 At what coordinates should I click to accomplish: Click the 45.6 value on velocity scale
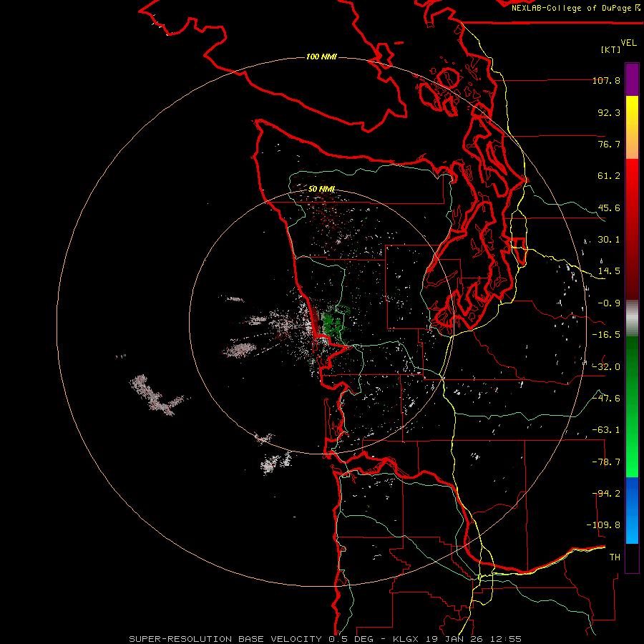coord(609,208)
